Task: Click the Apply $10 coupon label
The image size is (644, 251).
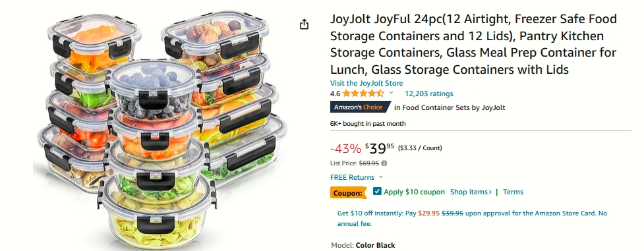Action: (x=414, y=192)
